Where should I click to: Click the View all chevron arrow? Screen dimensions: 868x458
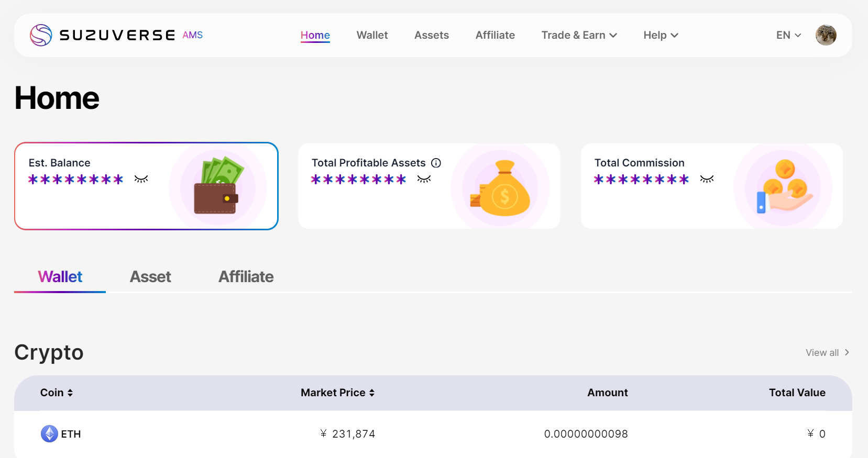tap(847, 352)
